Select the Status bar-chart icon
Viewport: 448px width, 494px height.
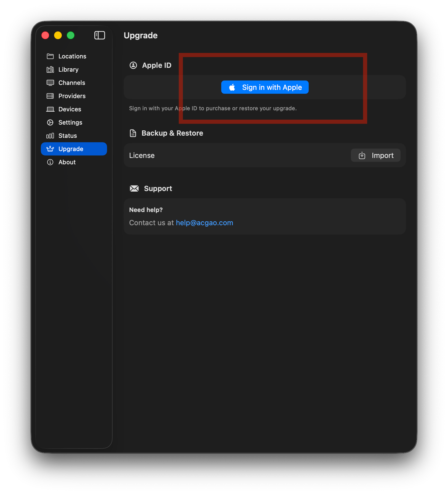(x=50, y=136)
